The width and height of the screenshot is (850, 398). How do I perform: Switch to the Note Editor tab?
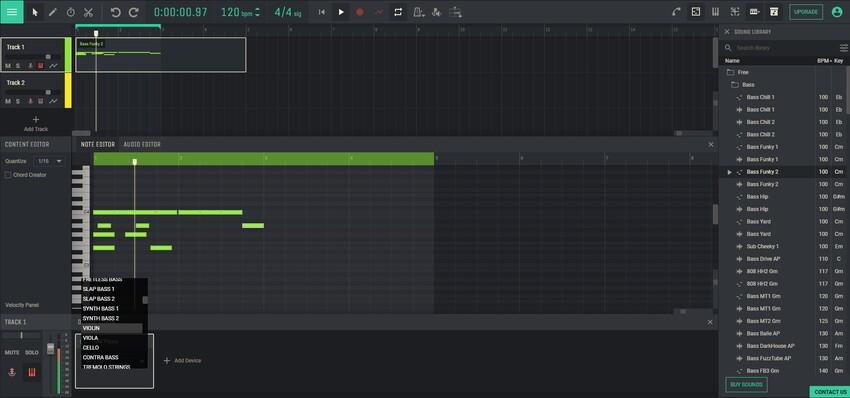point(98,144)
